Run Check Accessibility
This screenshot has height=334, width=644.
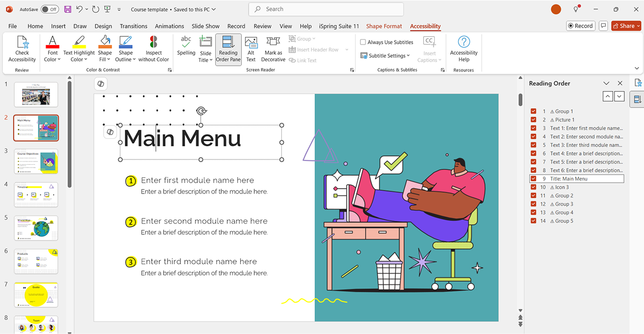point(22,49)
